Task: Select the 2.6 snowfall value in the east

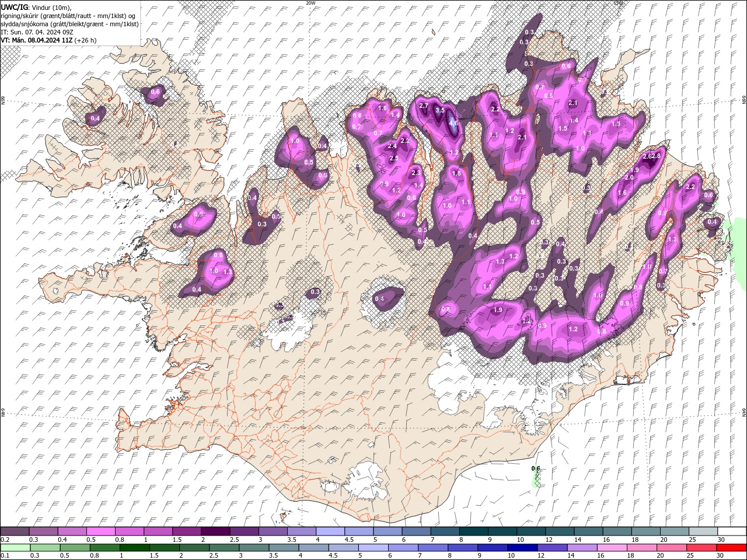Action: pos(647,156)
